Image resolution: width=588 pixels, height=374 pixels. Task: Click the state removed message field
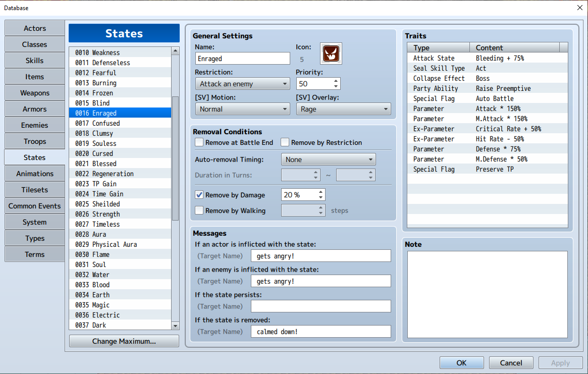(320, 331)
